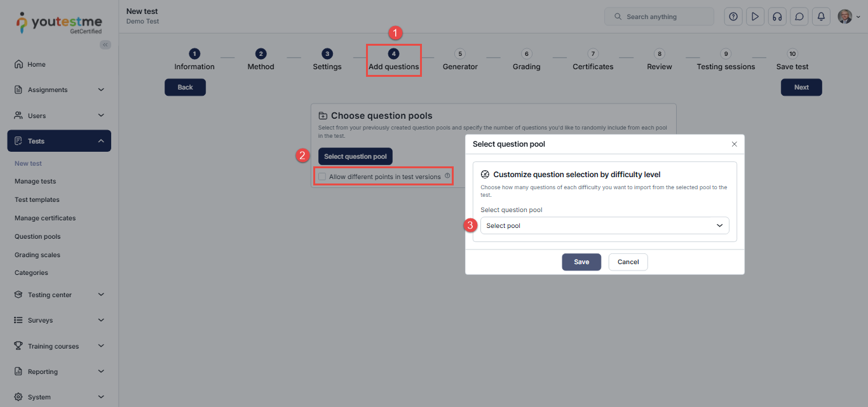Click the System gear icon
This screenshot has height=407, width=868.
(18, 397)
